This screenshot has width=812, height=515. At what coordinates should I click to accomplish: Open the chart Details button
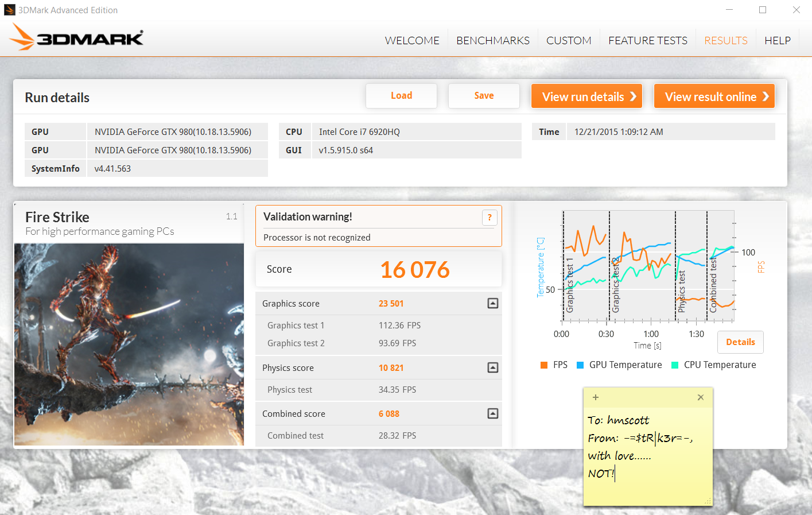(740, 342)
